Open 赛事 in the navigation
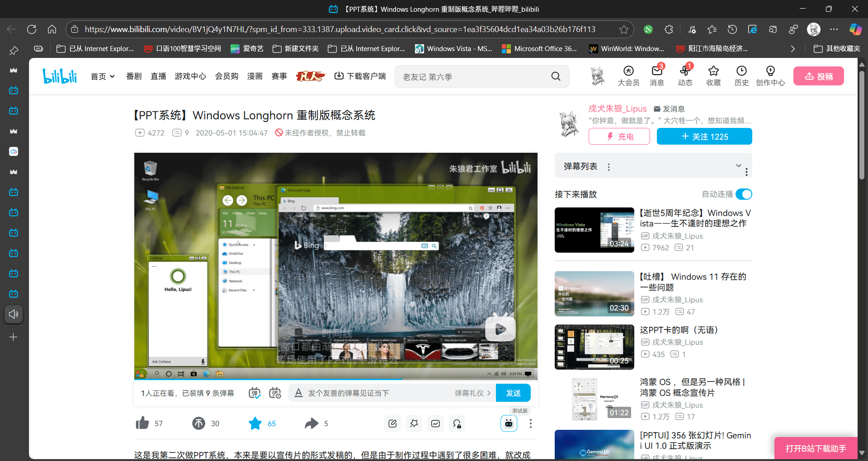Screen dimensions: 868x461 coord(279,76)
